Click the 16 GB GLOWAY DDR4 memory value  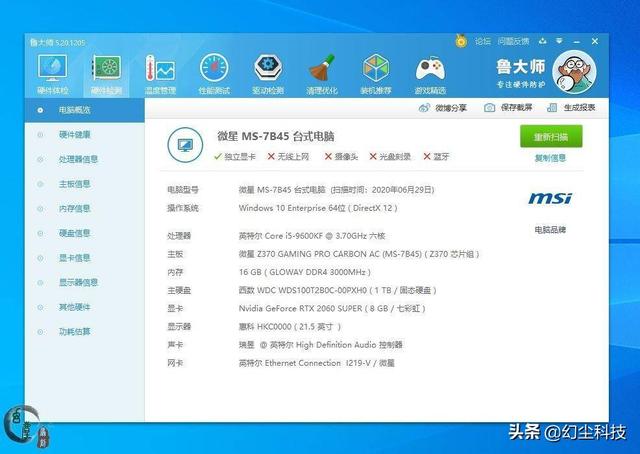pos(305,272)
